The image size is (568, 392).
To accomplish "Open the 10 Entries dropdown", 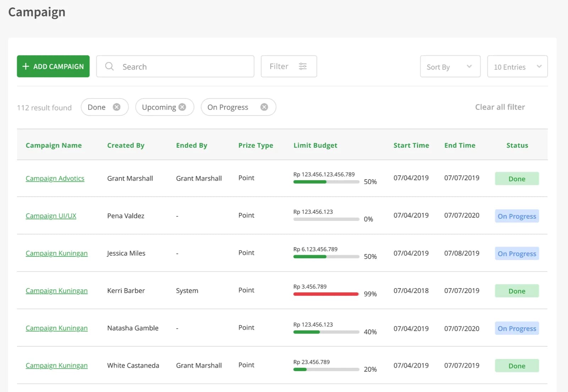I will tap(517, 66).
